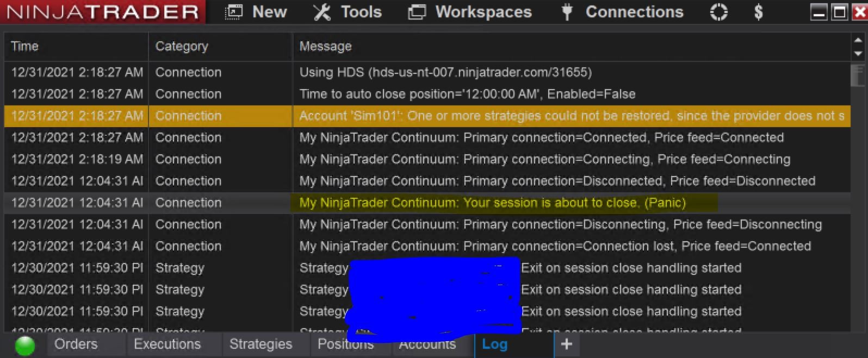This screenshot has height=358, width=868.
Task: Click the Tools wrench icon
Action: coord(322,12)
